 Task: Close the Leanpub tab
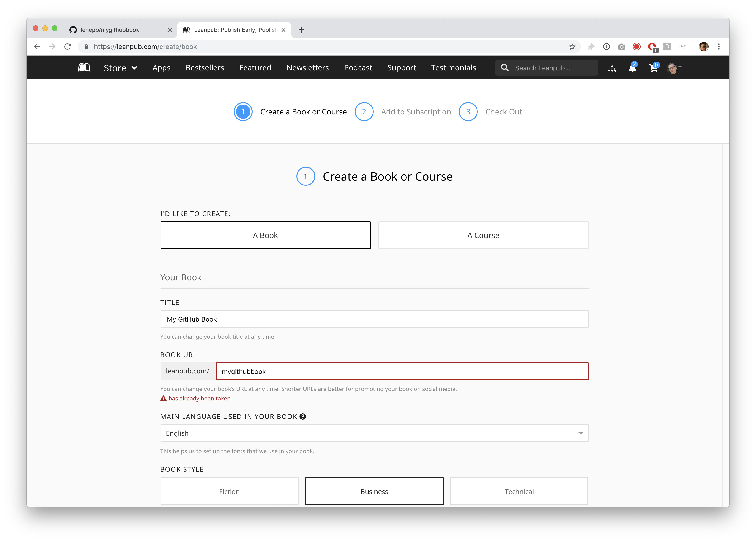283,30
